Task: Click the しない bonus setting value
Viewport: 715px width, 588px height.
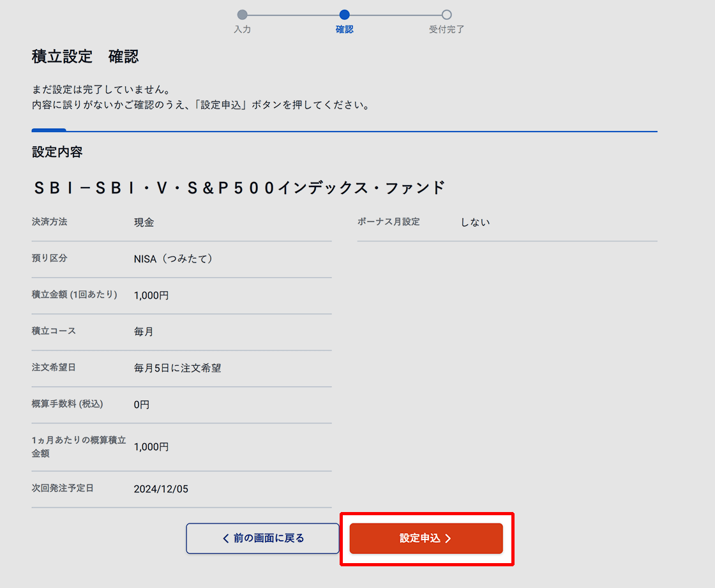Action: pos(475,222)
